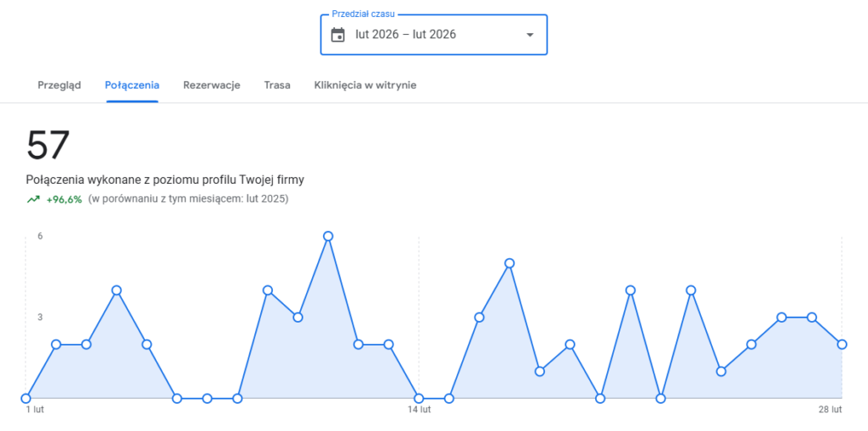Click the total calls number 57

click(x=47, y=146)
